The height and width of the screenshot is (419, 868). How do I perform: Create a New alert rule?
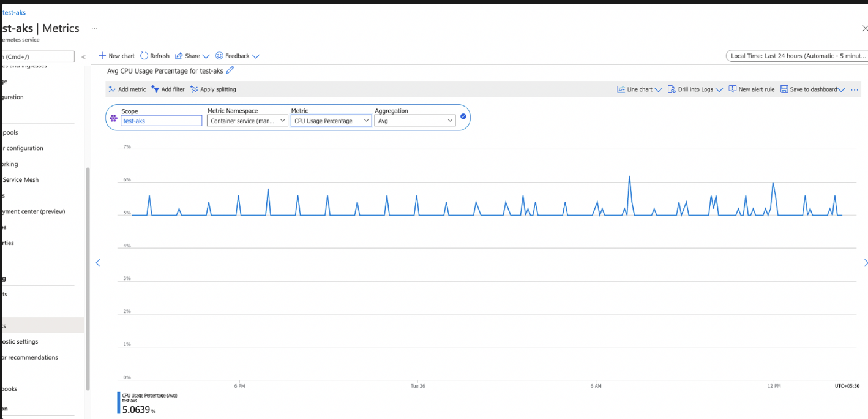point(752,89)
